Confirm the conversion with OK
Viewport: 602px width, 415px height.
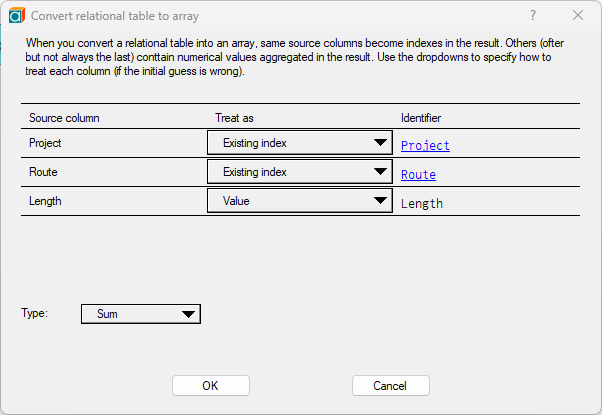point(211,385)
